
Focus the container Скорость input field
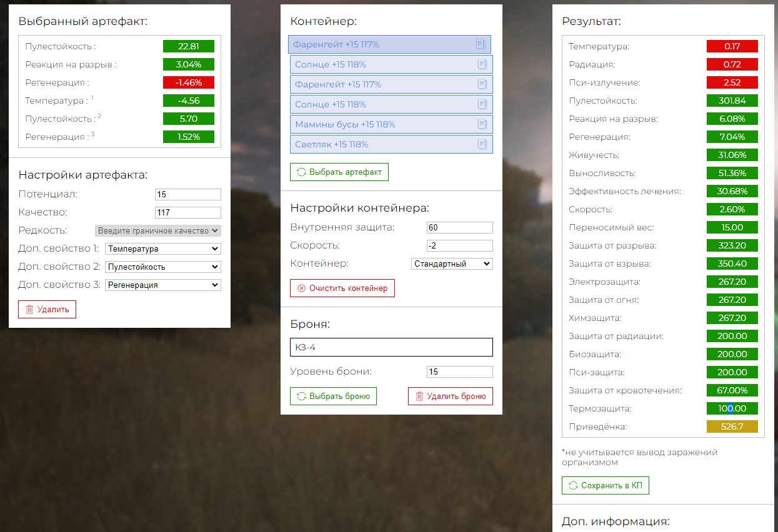click(460, 245)
